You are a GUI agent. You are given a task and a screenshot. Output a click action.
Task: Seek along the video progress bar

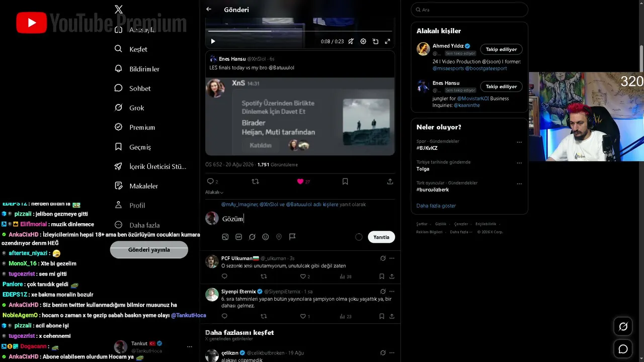(x=300, y=31)
